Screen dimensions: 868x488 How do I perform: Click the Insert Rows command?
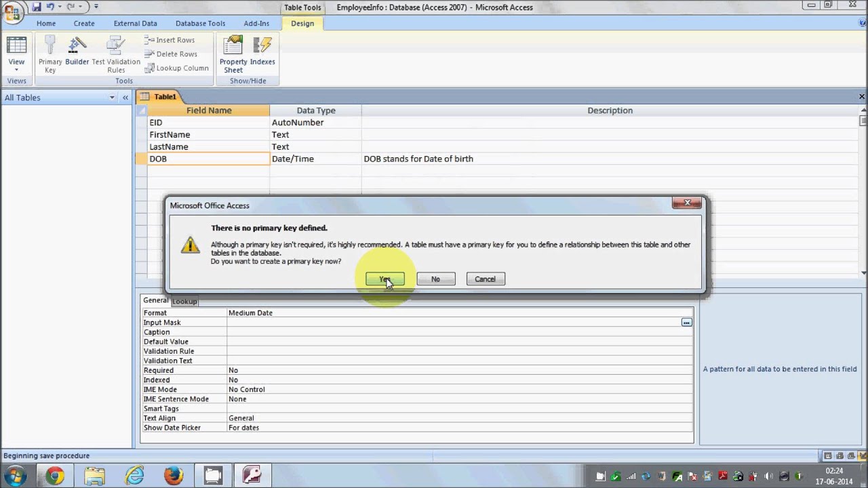coord(170,40)
